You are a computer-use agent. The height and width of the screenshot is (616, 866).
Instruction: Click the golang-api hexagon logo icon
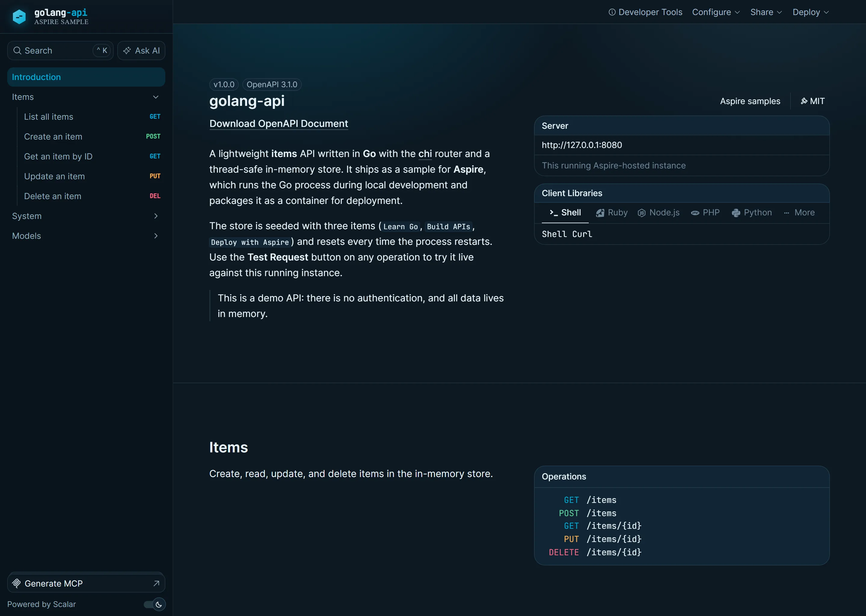click(19, 17)
